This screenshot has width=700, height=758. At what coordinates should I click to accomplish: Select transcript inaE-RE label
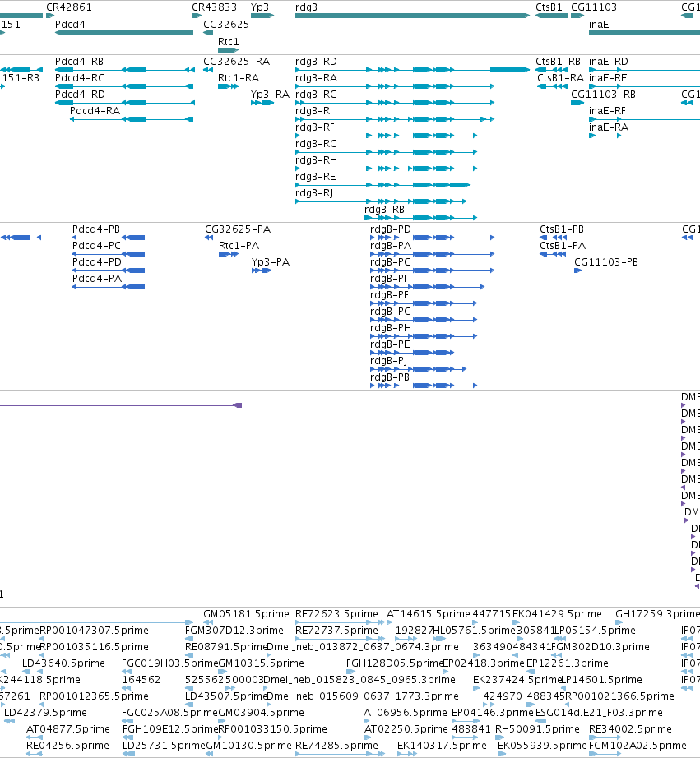[x=608, y=78]
